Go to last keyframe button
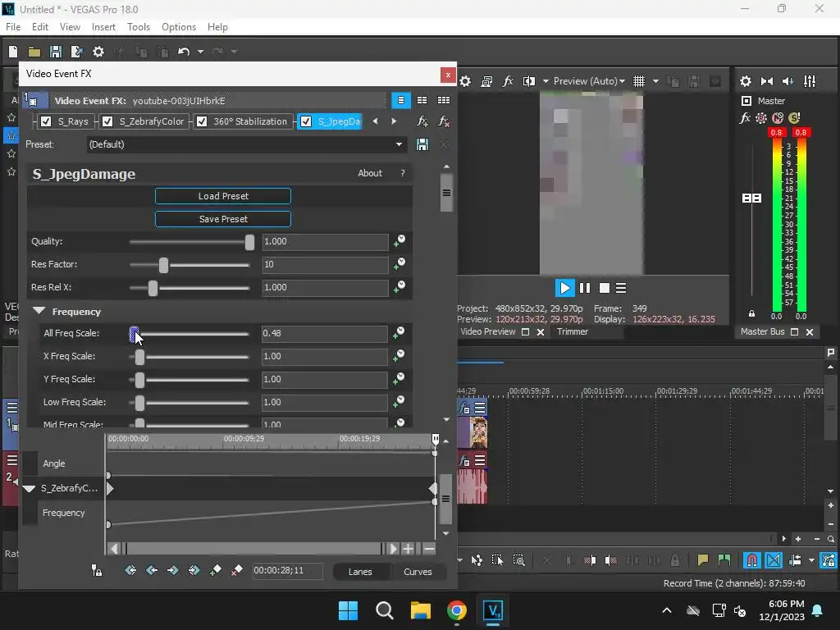The width and height of the screenshot is (840, 630). point(194,571)
